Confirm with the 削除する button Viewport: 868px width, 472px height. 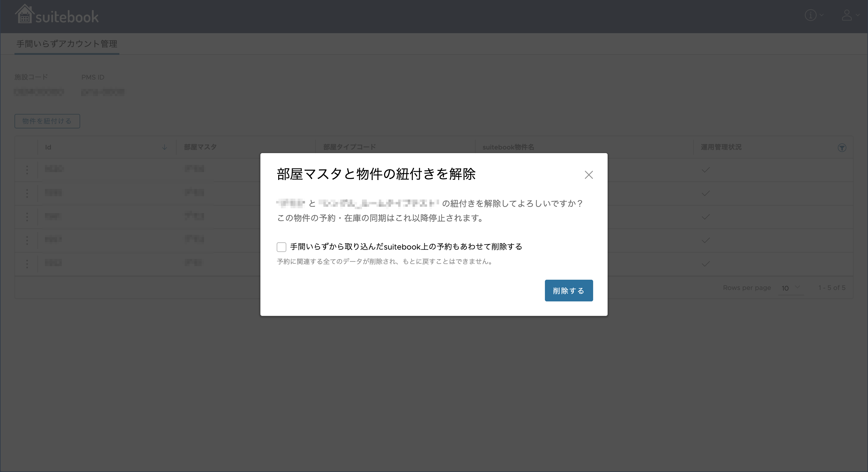coord(569,291)
